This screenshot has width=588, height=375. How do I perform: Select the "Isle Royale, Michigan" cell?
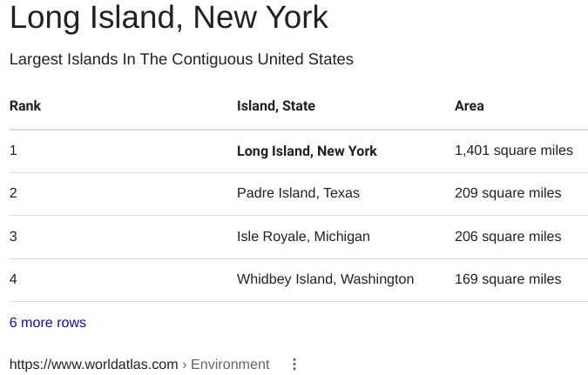(303, 237)
